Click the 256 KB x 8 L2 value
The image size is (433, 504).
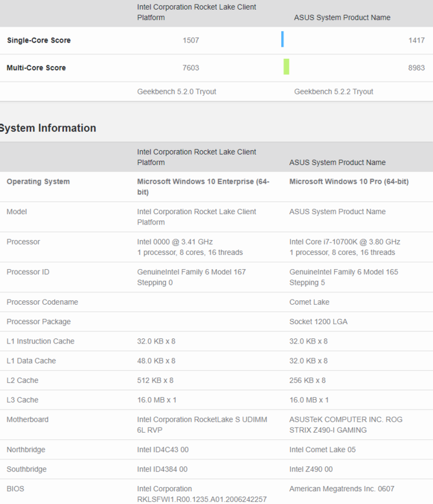[x=307, y=380]
